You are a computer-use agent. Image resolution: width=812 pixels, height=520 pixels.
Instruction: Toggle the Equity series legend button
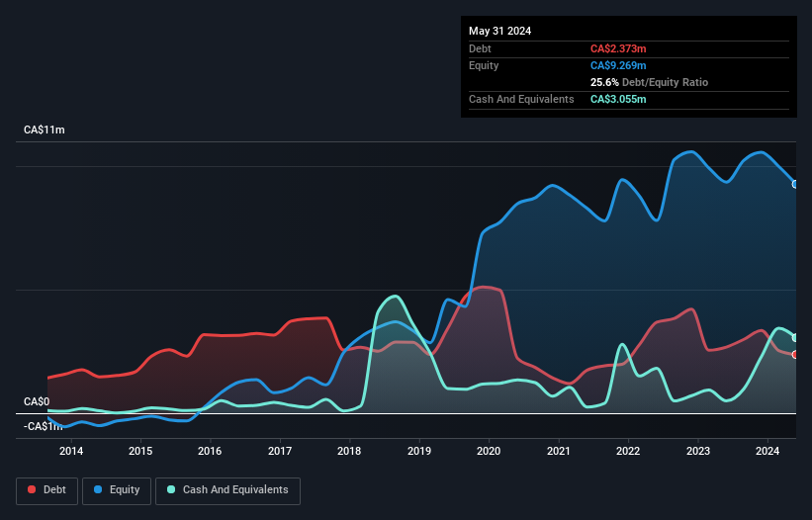[x=117, y=490]
